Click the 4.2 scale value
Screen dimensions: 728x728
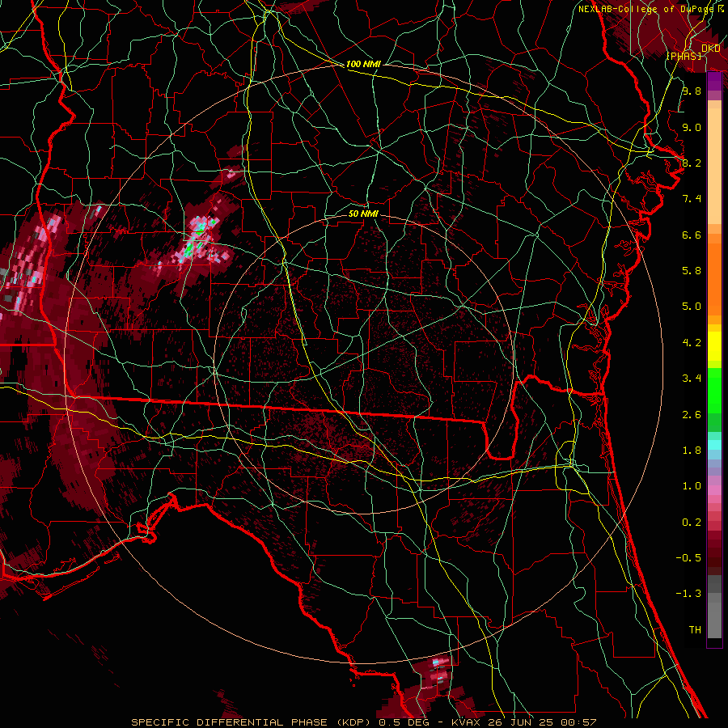tap(692, 343)
